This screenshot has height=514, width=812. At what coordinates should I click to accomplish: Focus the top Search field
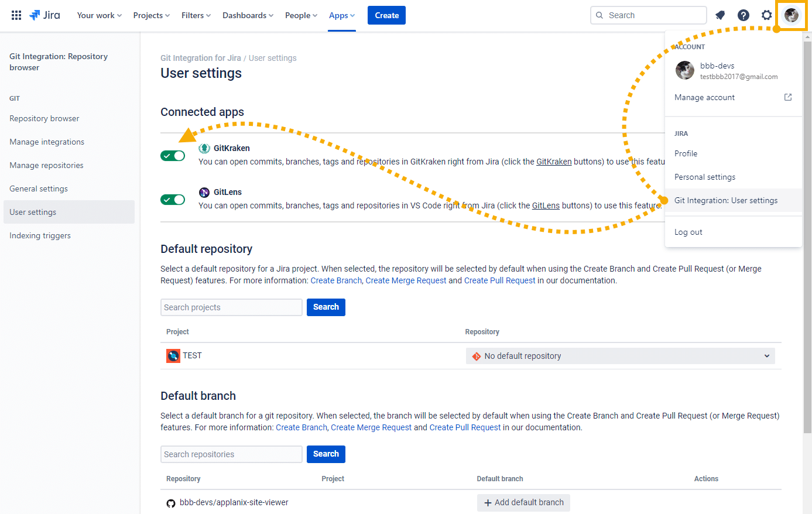point(649,15)
